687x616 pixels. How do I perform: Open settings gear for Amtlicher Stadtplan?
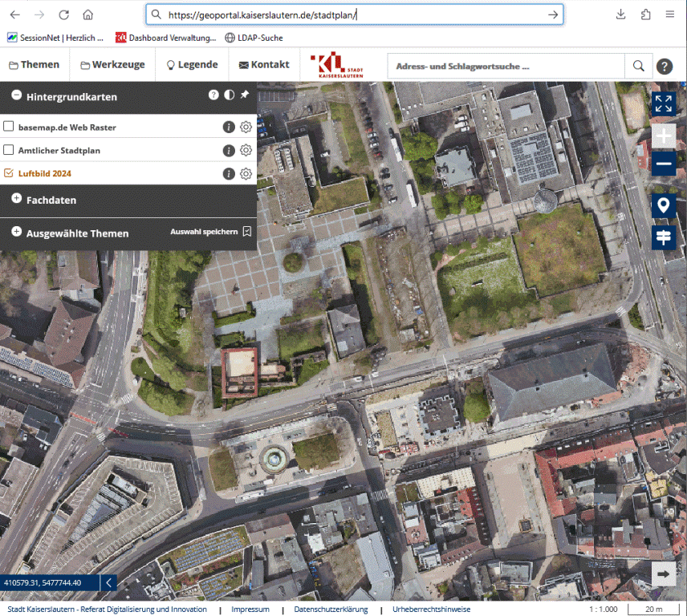coord(246,150)
